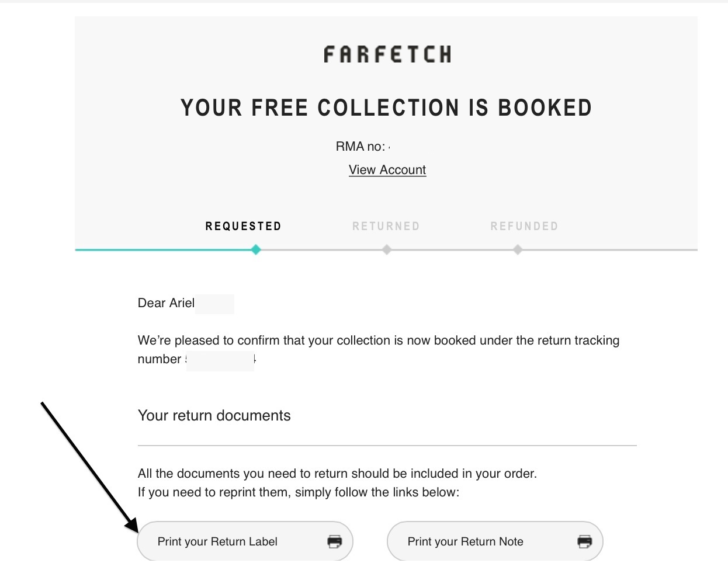The image size is (728, 570).
Task: Click the RMA number text
Action: (x=362, y=146)
